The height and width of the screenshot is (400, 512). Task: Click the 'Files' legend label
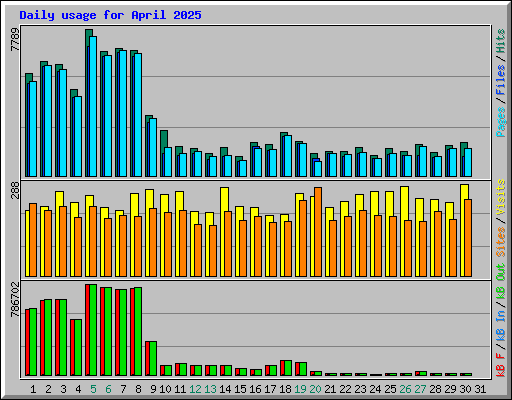coord(501,79)
